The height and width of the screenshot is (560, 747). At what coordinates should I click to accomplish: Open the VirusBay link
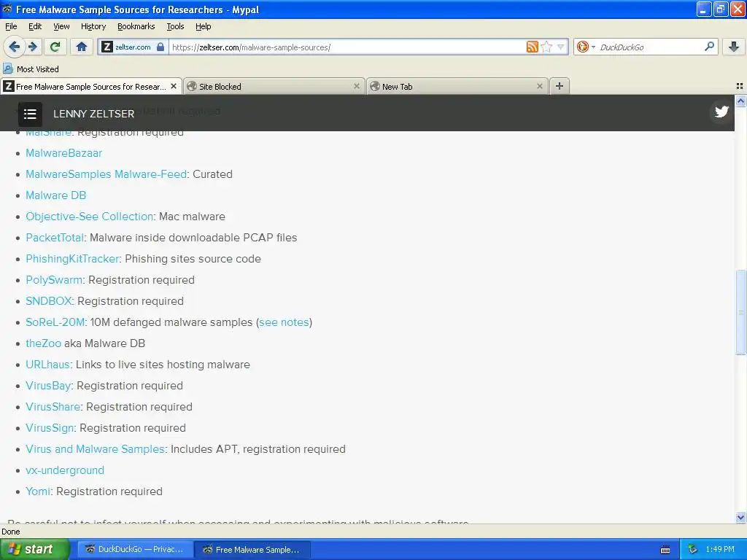click(48, 385)
